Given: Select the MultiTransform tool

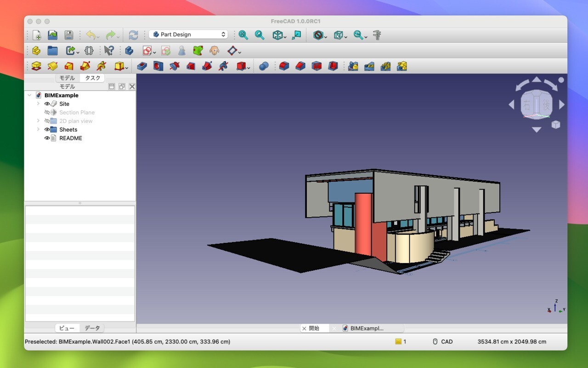Looking at the screenshot, I should pos(402,66).
